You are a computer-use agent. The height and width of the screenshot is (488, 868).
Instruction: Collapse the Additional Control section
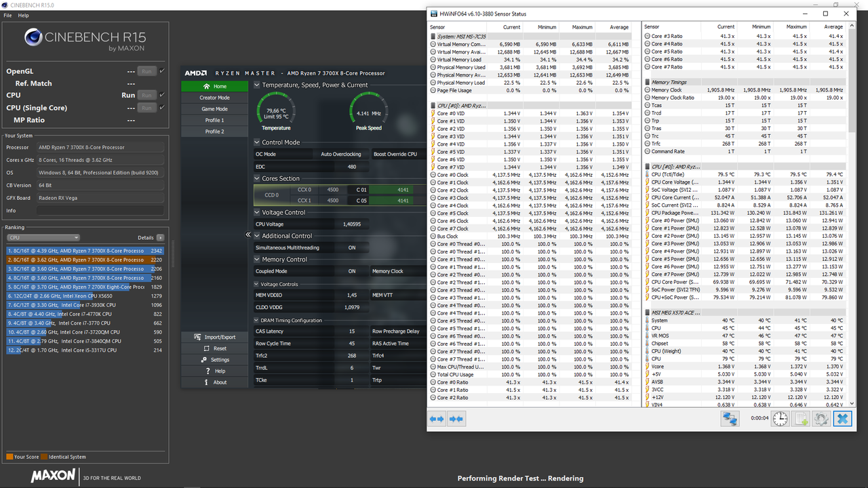click(x=257, y=236)
